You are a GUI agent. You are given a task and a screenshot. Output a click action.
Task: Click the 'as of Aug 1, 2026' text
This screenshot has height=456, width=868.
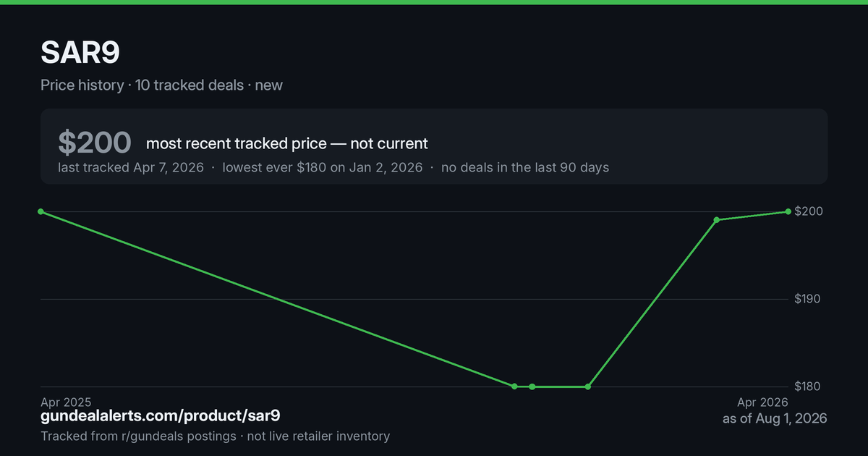pos(775,418)
